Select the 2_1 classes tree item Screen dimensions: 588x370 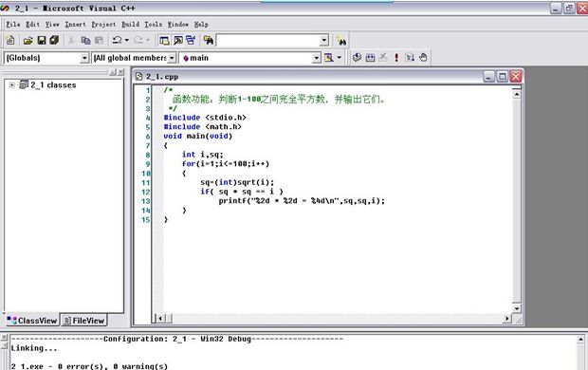(53, 85)
